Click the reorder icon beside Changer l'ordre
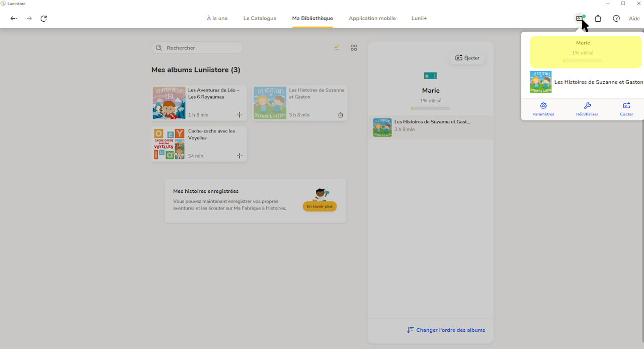 [x=411, y=330]
